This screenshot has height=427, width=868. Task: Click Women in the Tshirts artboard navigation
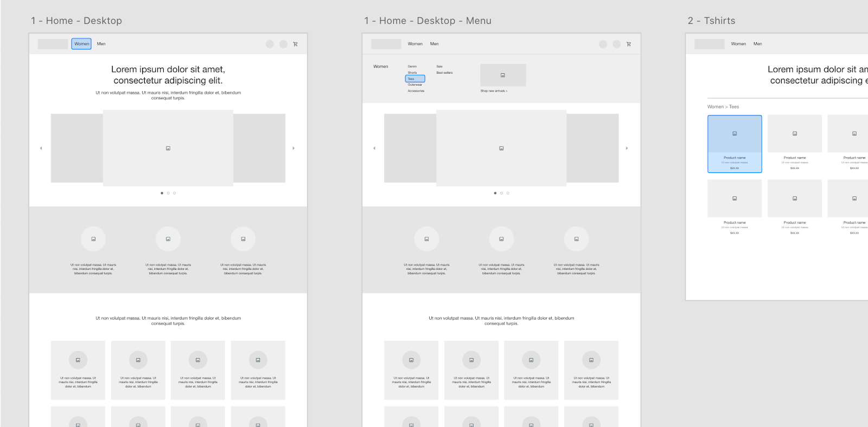point(738,44)
